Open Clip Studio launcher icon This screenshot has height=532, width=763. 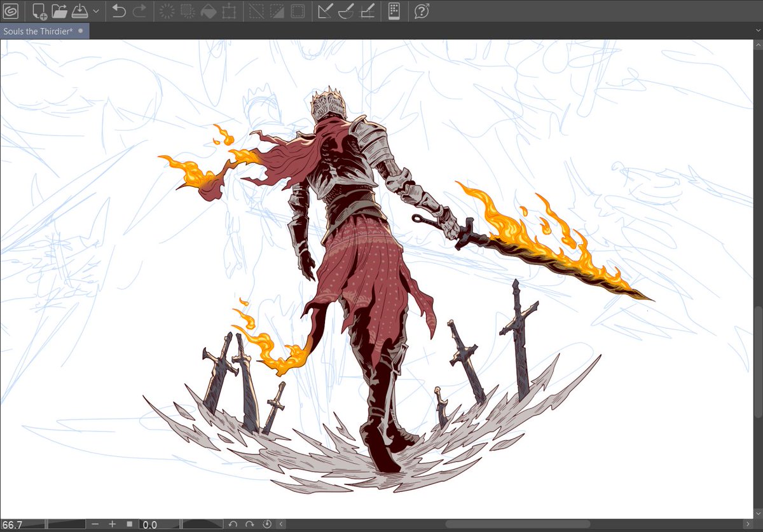11,10
